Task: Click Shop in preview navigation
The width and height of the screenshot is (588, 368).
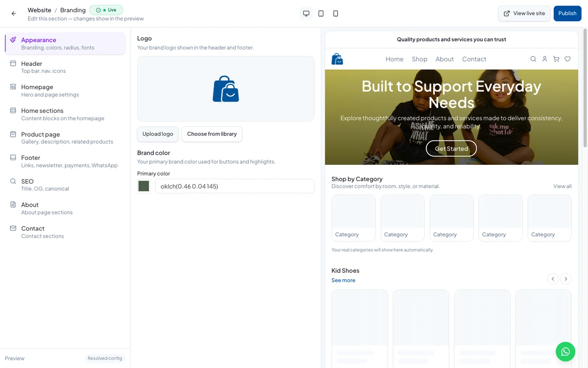Action: 419,59
